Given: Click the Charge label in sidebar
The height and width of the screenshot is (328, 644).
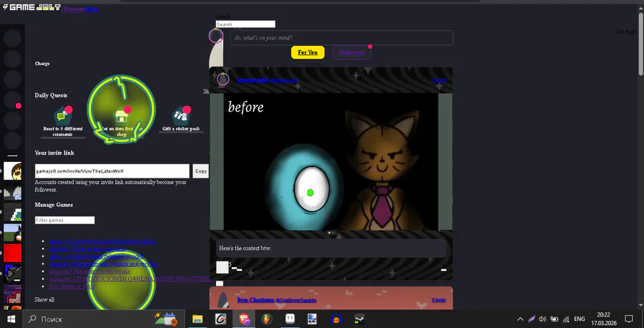Looking at the screenshot, I should click(42, 64).
